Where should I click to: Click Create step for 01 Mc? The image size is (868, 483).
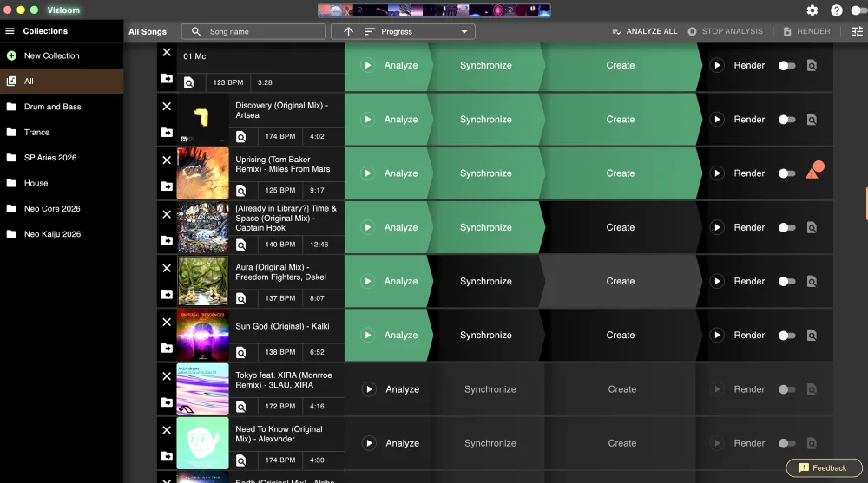tap(620, 65)
